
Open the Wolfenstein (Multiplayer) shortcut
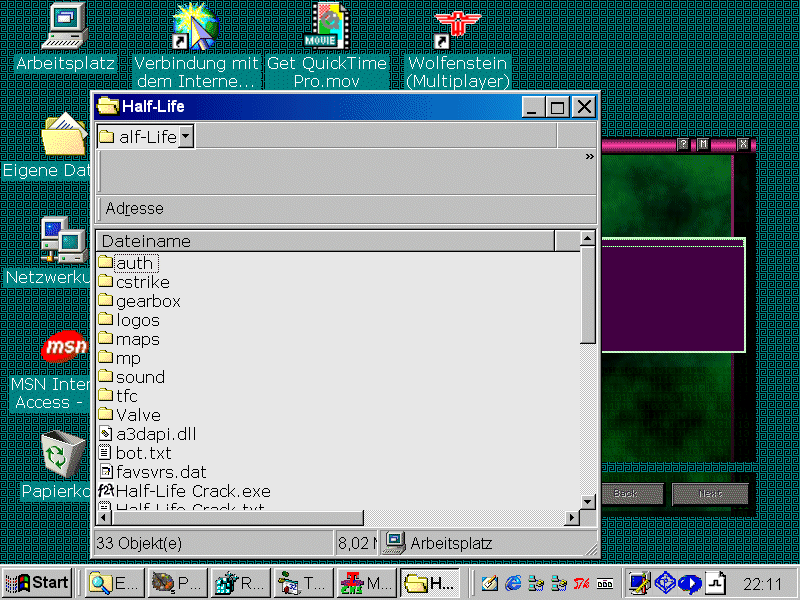[x=458, y=27]
